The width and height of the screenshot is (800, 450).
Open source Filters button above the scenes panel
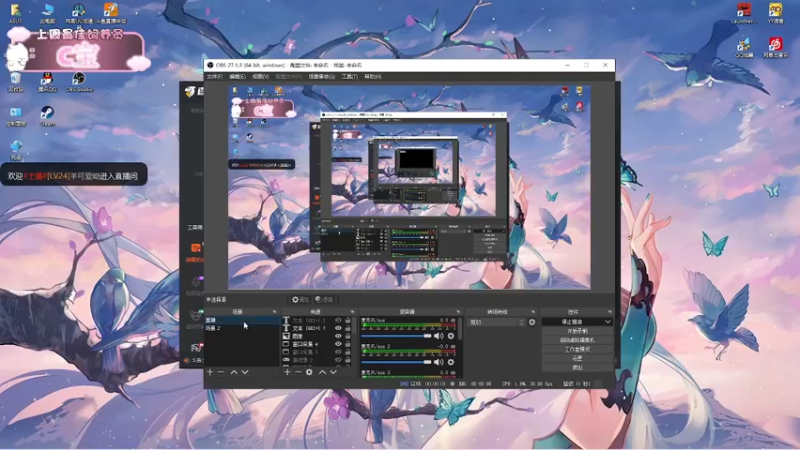pyautogui.click(x=324, y=299)
